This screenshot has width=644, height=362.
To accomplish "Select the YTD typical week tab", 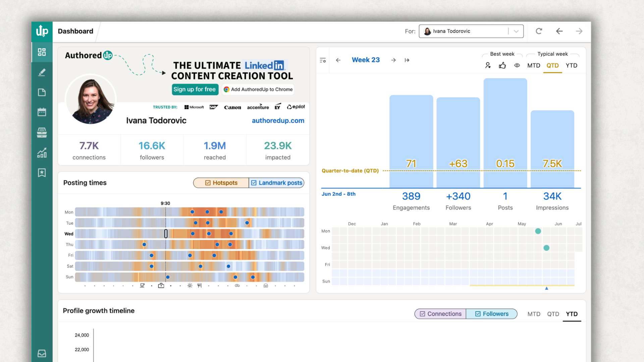I will coord(572,65).
